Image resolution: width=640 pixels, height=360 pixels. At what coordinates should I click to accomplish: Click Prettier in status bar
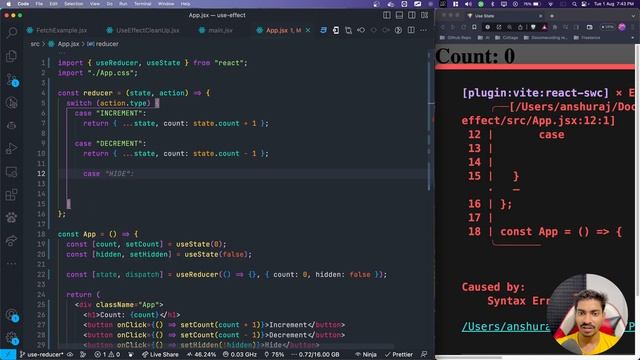tap(399, 354)
